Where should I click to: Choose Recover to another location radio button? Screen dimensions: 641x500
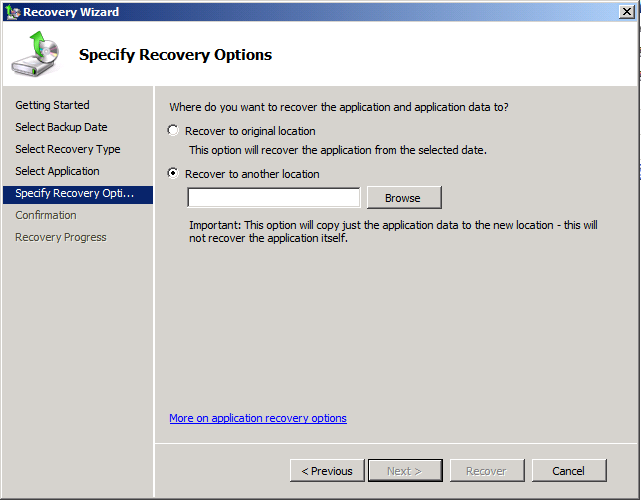(174, 174)
